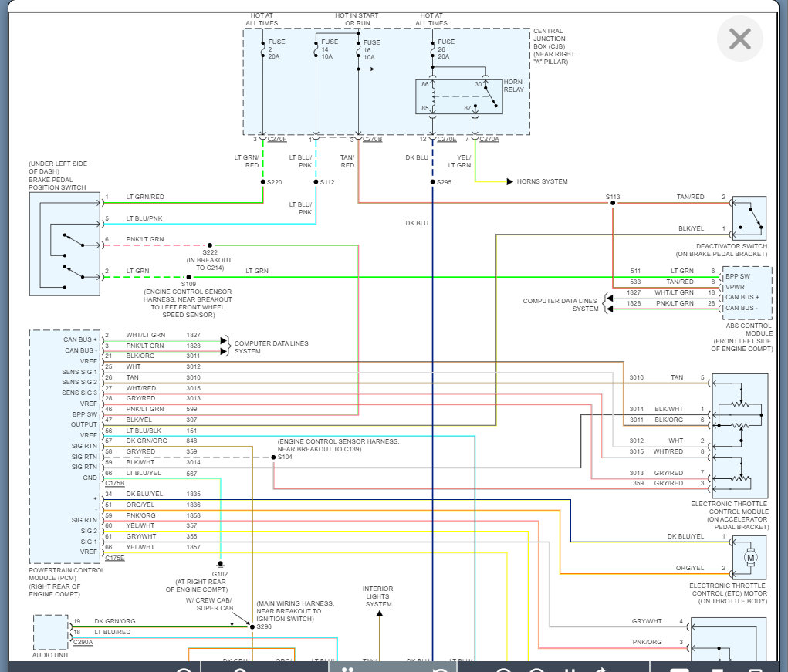
Task: Select circuit number 151
Action: click(191, 431)
